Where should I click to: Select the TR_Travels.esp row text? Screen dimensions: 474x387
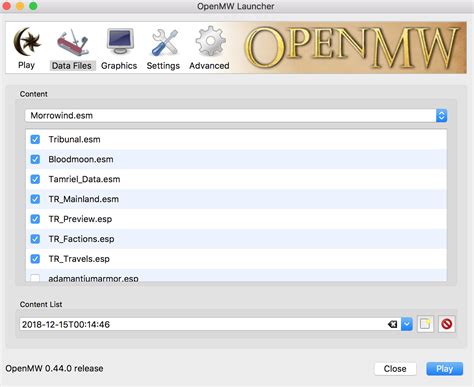click(x=79, y=259)
